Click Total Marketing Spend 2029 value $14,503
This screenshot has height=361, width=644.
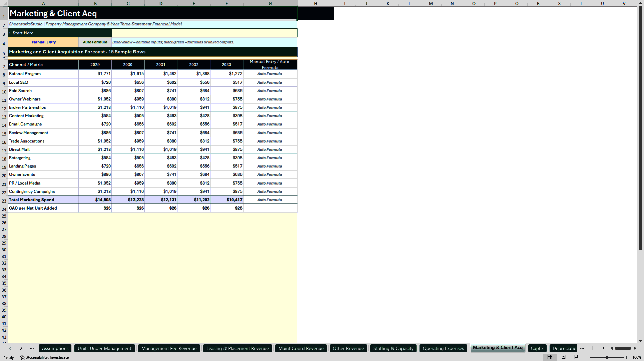(x=95, y=200)
